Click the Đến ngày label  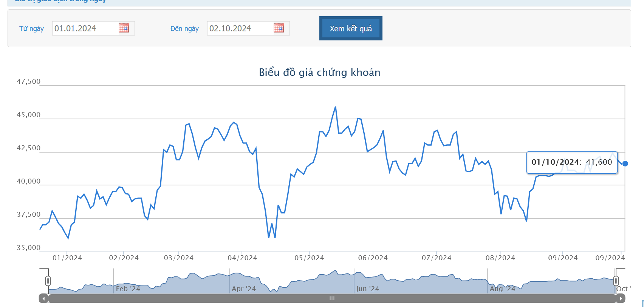(x=184, y=28)
